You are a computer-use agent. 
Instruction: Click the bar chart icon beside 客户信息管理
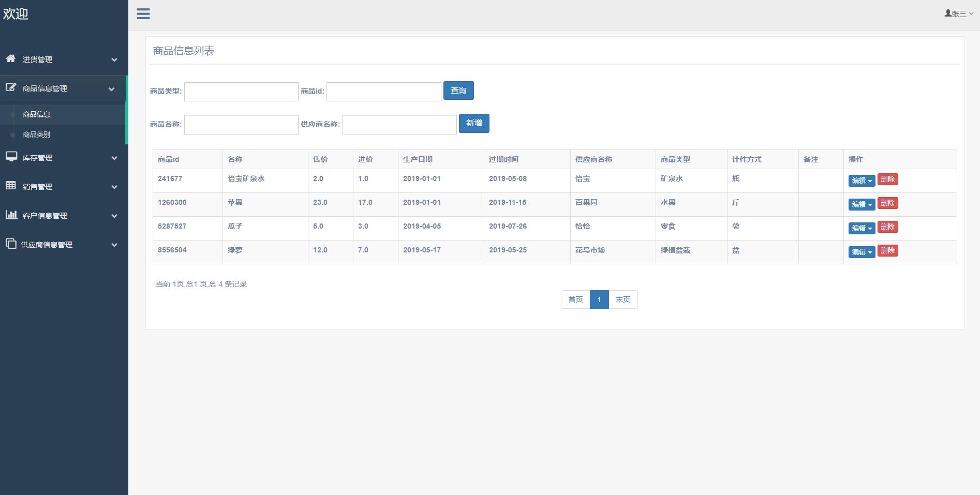[11, 215]
